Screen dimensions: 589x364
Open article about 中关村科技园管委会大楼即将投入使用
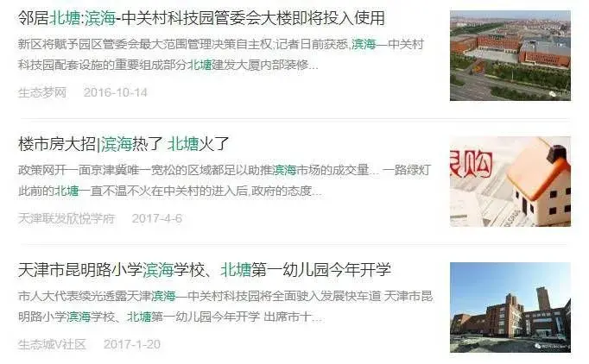click(202, 18)
